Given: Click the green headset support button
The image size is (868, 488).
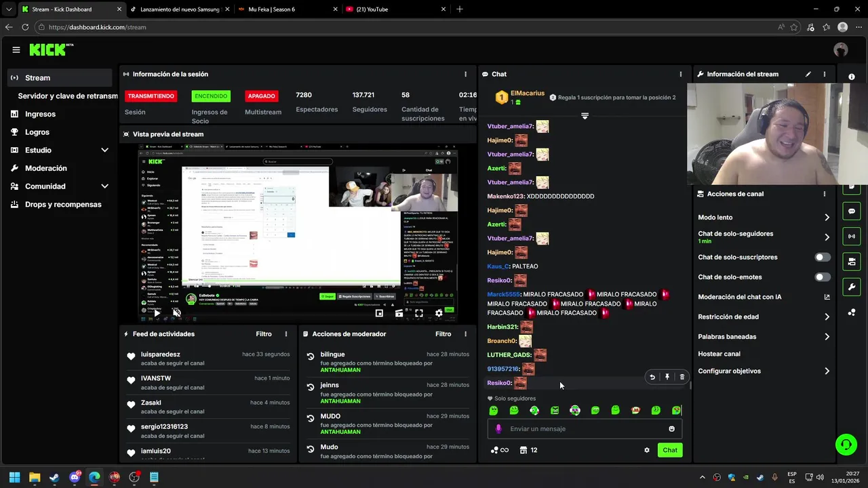Looking at the screenshot, I should click(x=846, y=445).
